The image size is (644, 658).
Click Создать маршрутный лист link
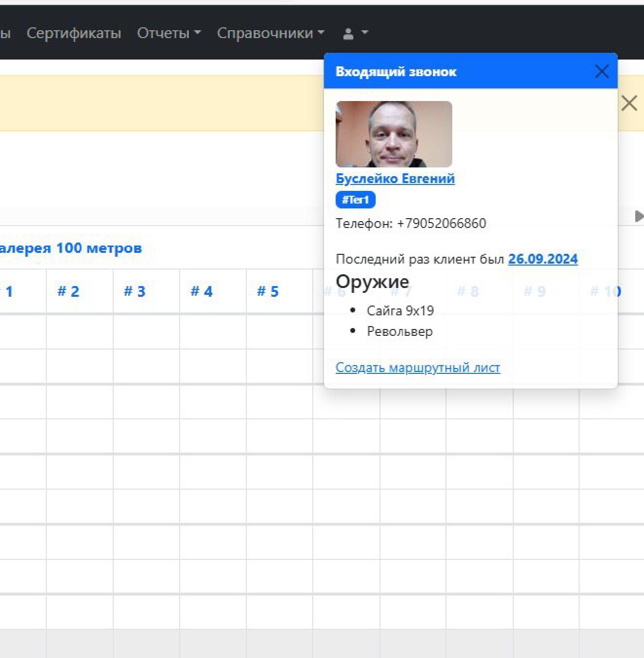pos(418,368)
